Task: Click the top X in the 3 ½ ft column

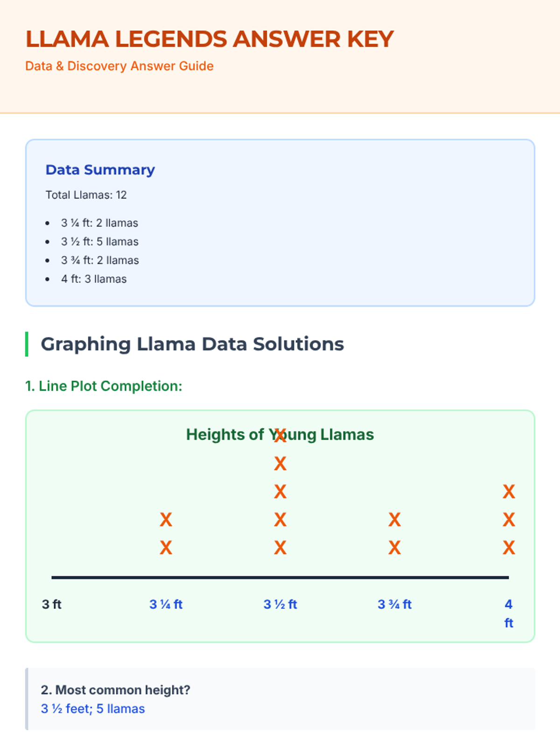Action: [x=280, y=436]
